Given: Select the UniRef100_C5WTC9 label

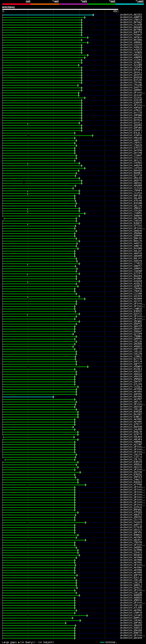Looking at the screenshot, I should coord(131,20).
